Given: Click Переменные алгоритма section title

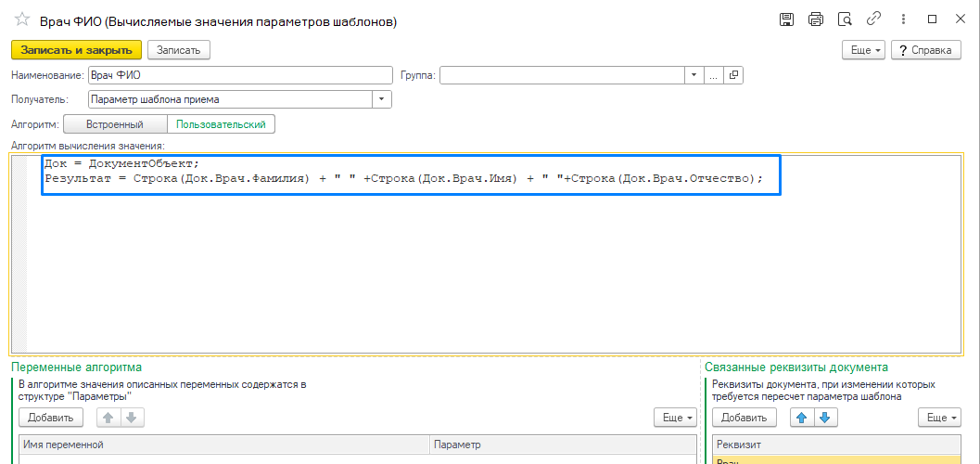Looking at the screenshot, I should click(x=77, y=367).
